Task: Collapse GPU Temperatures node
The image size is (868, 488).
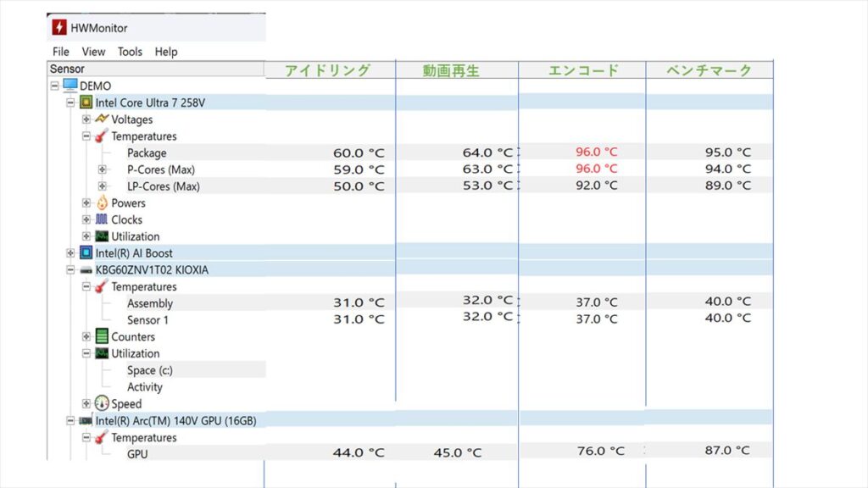Action: click(x=86, y=437)
